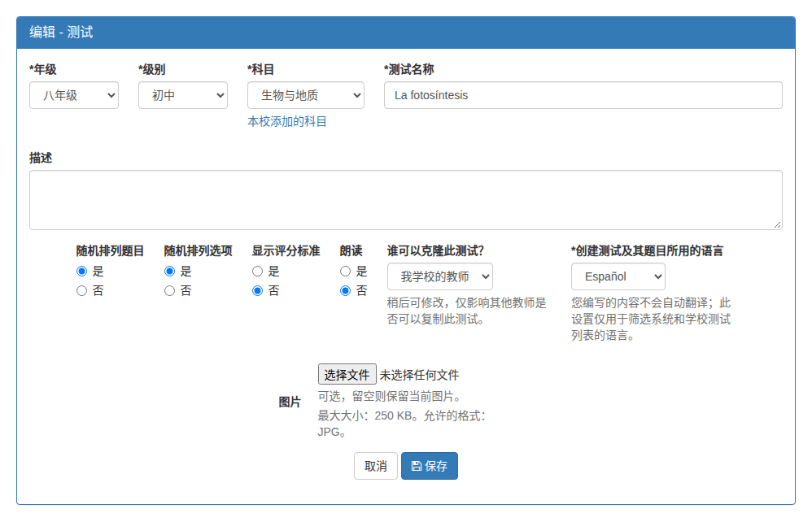The image size is (812, 522).
Task: Click the 朗读 label
Action: point(351,251)
